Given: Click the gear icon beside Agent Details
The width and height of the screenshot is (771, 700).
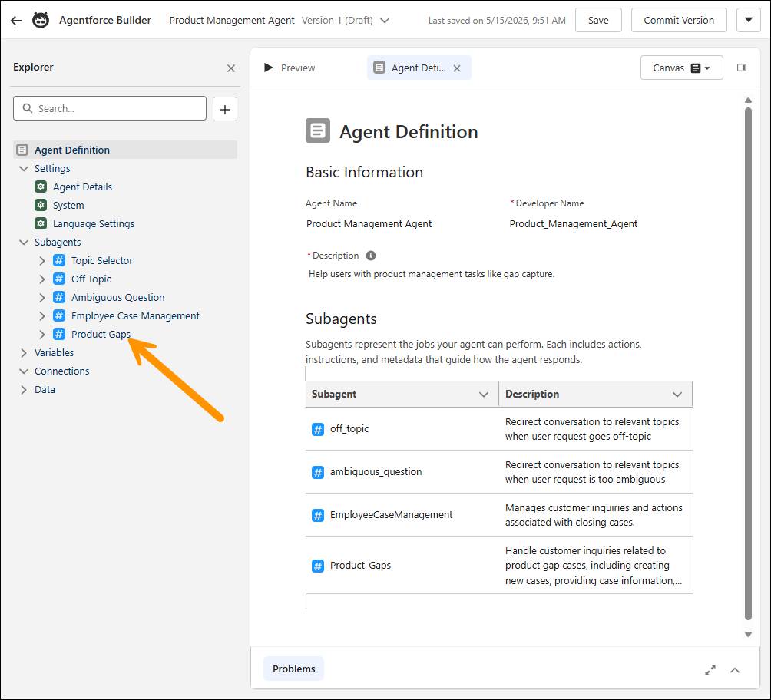Looking at the screenshot, I should 41,187.
